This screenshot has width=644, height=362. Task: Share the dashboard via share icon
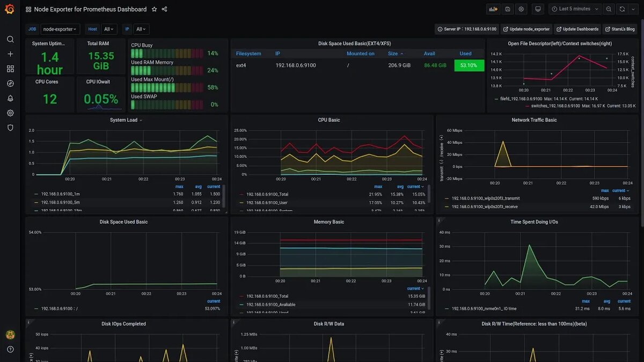tap(164, 9)
